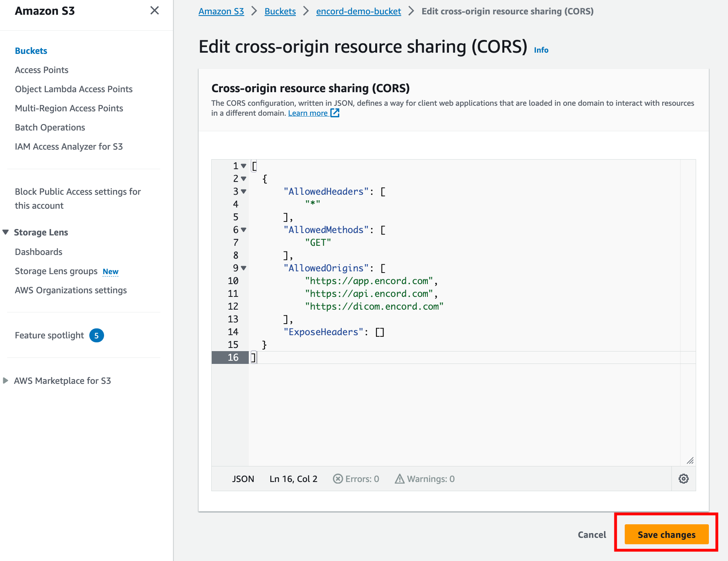The height and width of the screenshot is (561, 728).
Task: Open AWS Organizations settings
Action: pos(71,290)
